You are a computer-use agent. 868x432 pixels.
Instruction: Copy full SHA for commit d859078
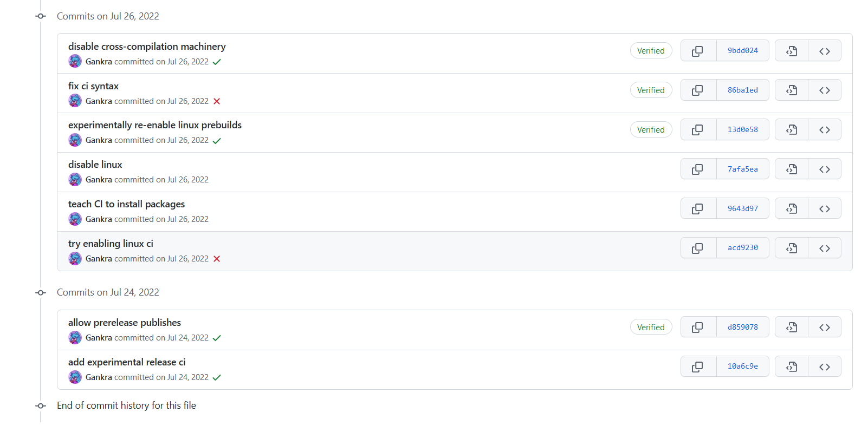pyautogui.click(x=698, y=326)
